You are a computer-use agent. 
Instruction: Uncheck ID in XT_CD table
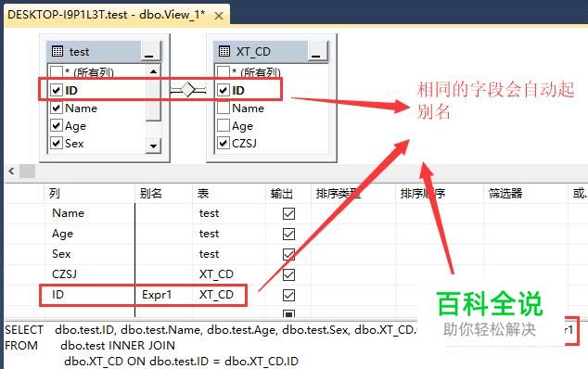click(x=224, y=90)
